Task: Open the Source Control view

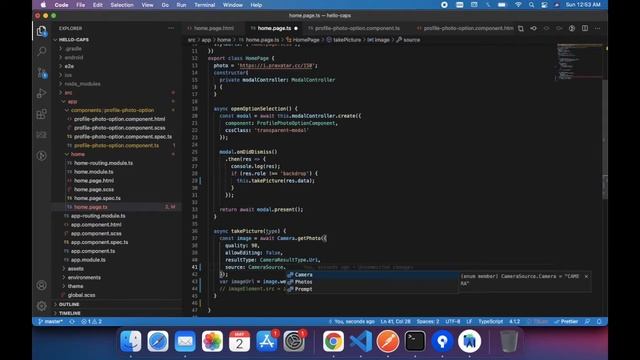Action: (42, 73)
